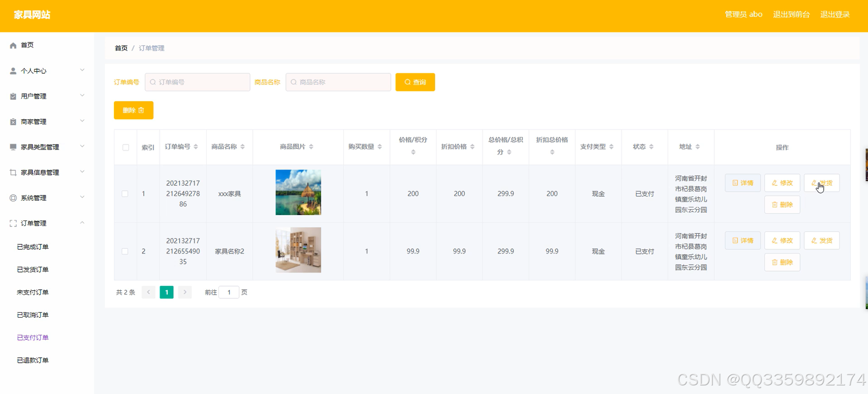Click 修改 button for 家具名称2 order
The width and height of the screenshot is (868, 394).
coord(782,240)
